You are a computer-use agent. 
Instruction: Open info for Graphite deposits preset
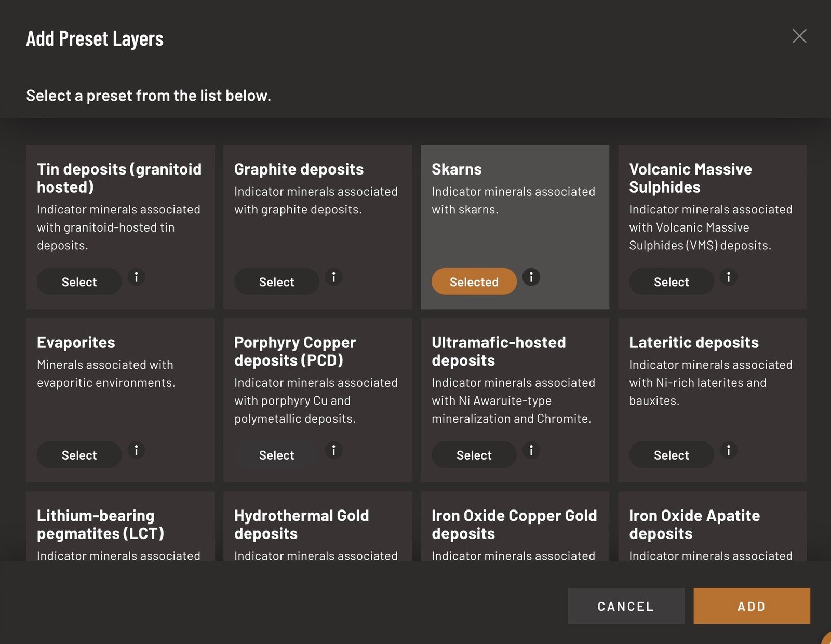click(x=334, y=277)
